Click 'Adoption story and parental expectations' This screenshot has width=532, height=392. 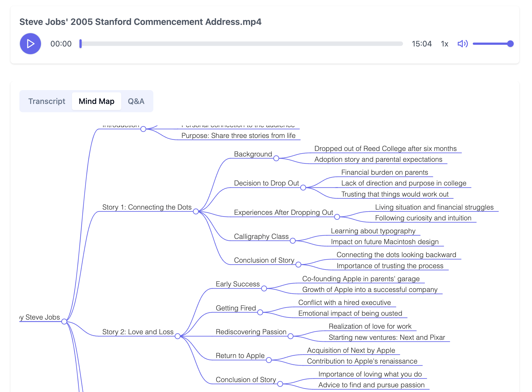point(378,159)
